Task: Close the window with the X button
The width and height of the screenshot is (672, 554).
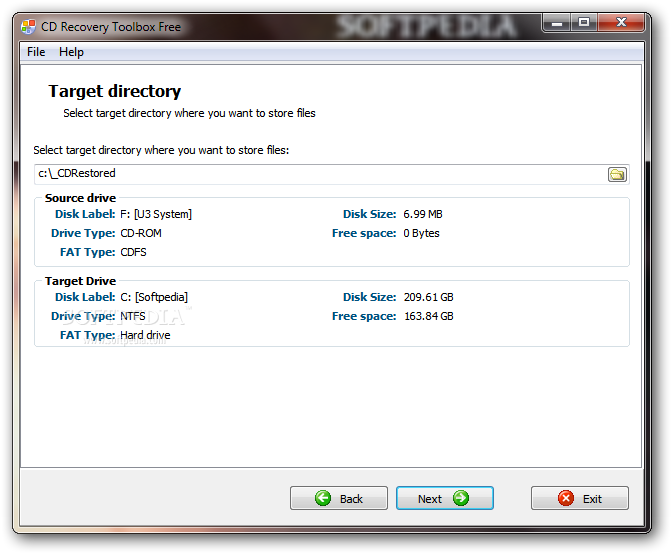Action: click(x=621, y=23)
